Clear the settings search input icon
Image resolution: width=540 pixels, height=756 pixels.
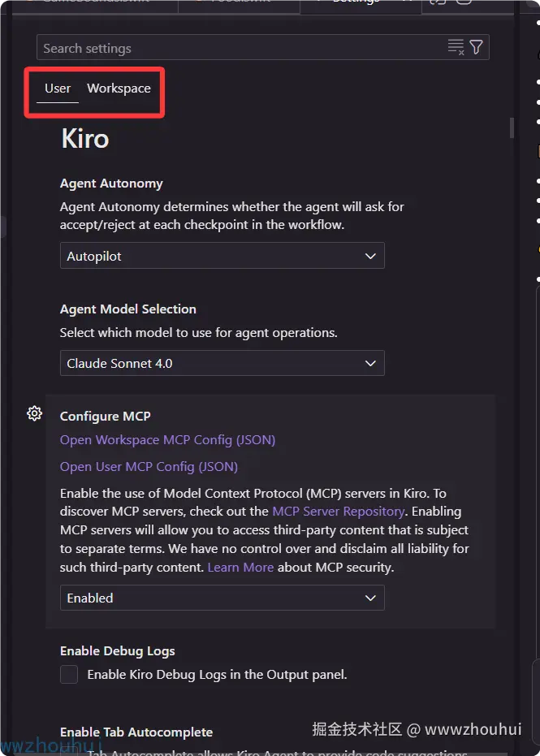(x=456, y=47)
